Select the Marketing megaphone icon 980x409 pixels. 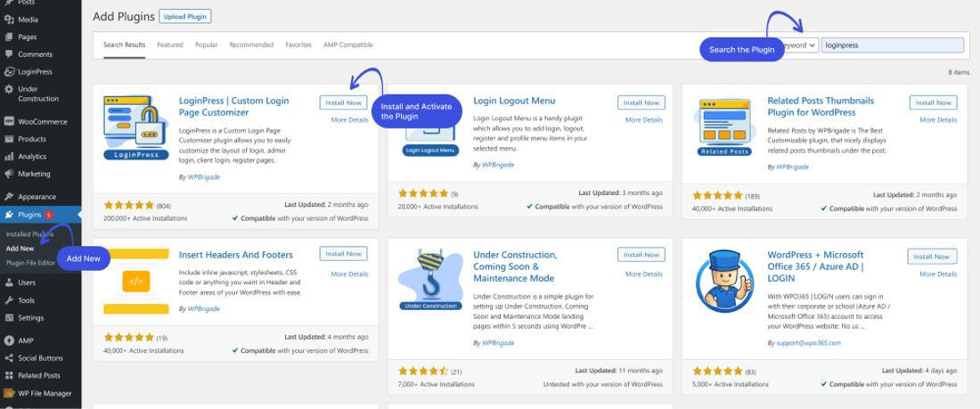point(9,174)
